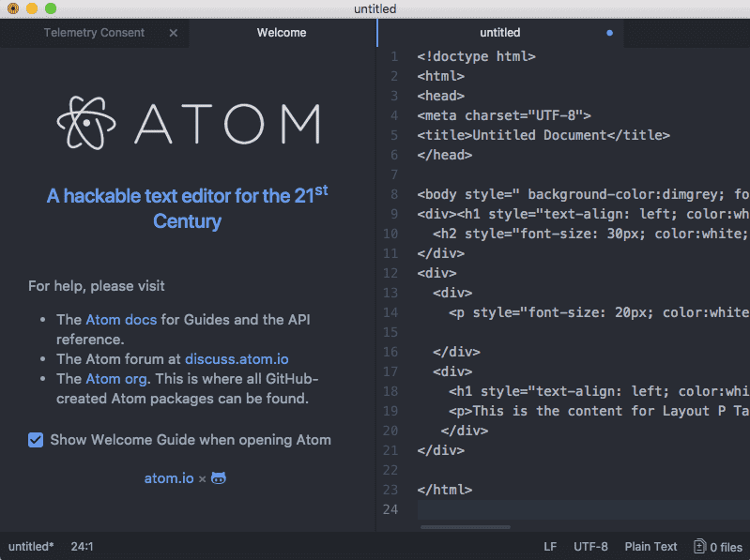The width and height of the screenshot is (750, 560).
Task: Open the UTF-8 encoding selector
Action: (590, 546)
